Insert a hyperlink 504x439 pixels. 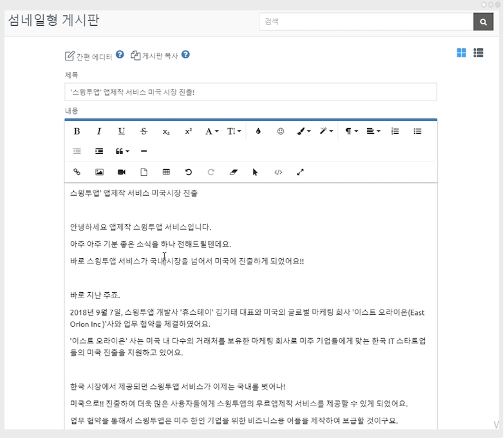[77, 173]
